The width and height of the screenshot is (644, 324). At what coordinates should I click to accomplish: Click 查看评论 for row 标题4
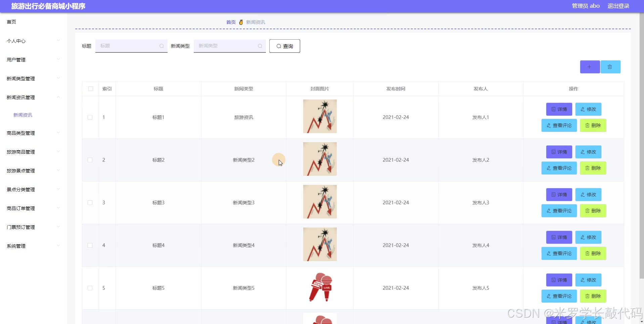point(559,253)
